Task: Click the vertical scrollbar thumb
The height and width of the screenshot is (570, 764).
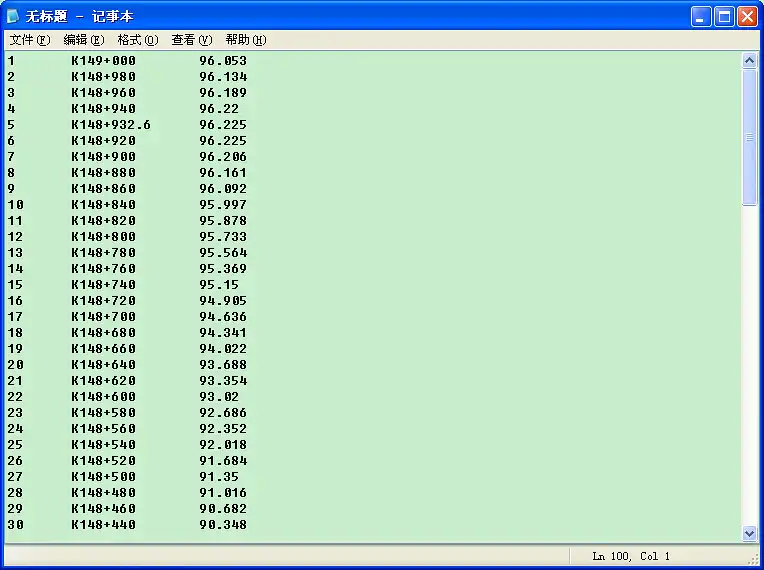Action: click(x=750, y=137)
